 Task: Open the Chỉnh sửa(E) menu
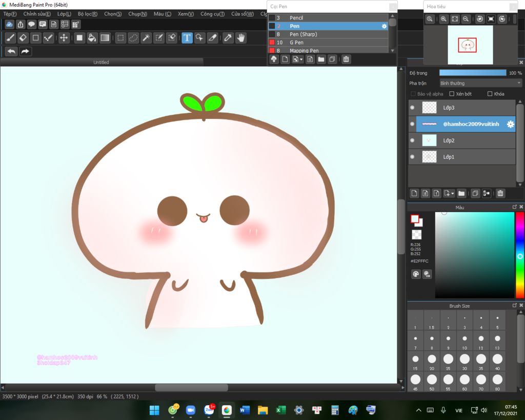coord(37,14)
